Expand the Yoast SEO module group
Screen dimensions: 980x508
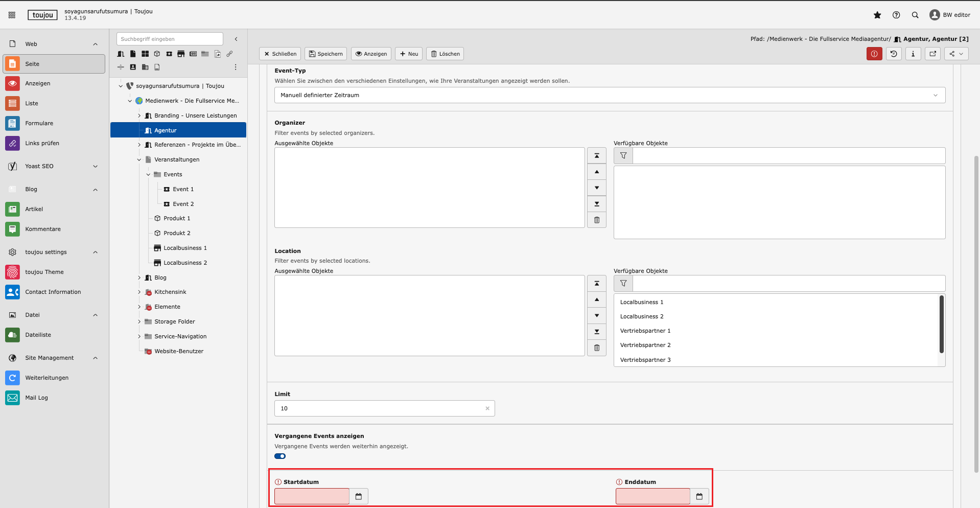[95, 166]
